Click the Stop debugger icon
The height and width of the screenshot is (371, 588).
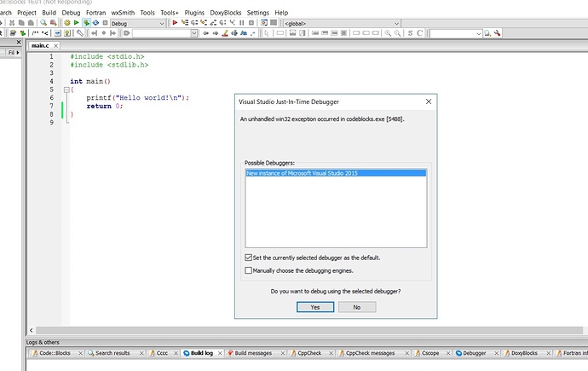(x=251, y=23)
